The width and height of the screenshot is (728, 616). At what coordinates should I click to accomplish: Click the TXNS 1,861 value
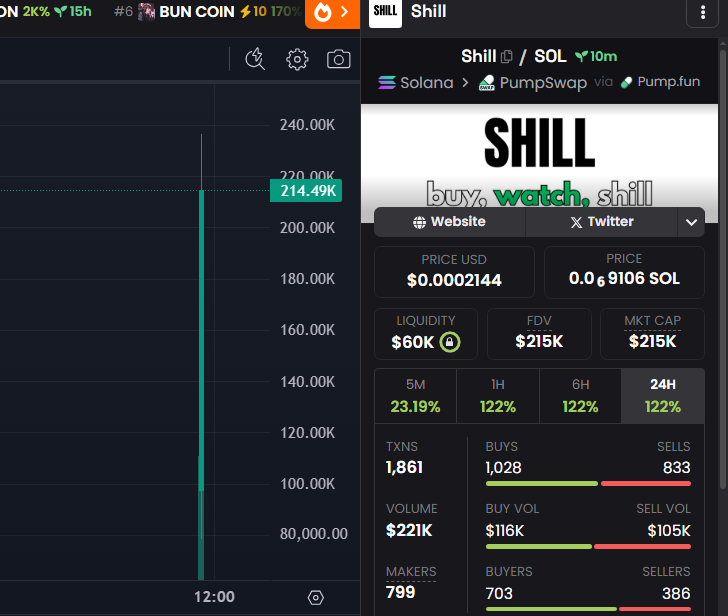404,467
